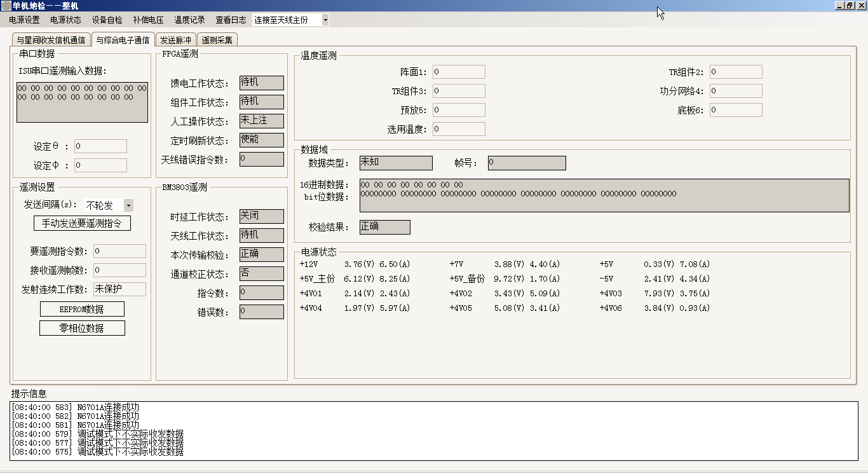
Task: Click the application icon in the title bar
Action: pos(6,6)
